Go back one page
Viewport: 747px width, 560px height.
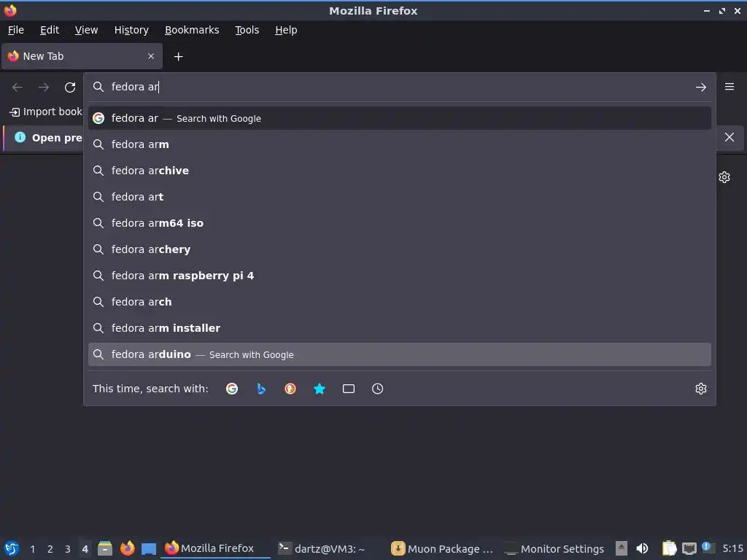(x=18, y=87)
